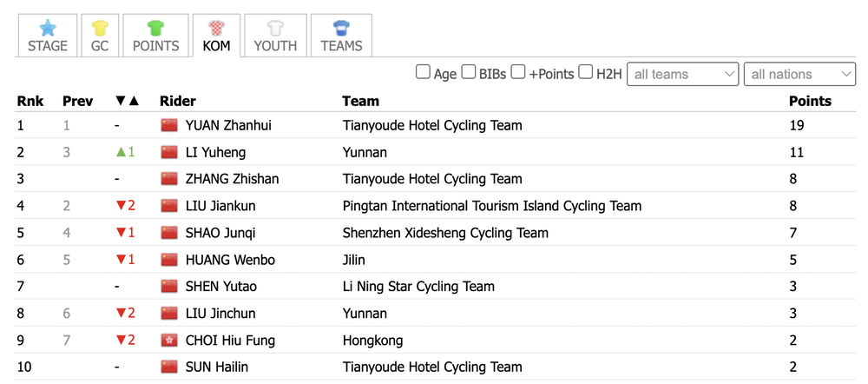Toggle the +Points checkbox

pyautogui.click(x=518, y=73)
